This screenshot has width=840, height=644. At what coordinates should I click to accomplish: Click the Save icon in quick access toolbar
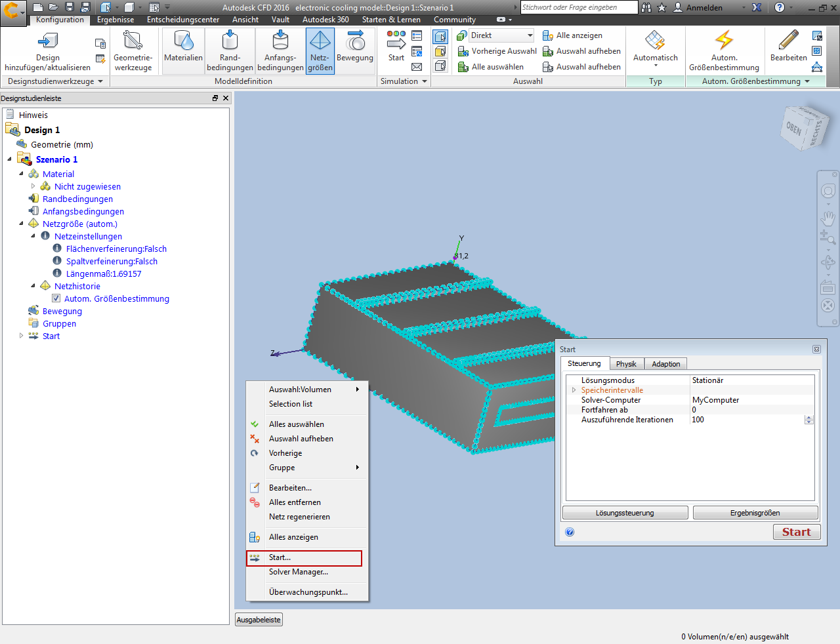pos(69,7)
